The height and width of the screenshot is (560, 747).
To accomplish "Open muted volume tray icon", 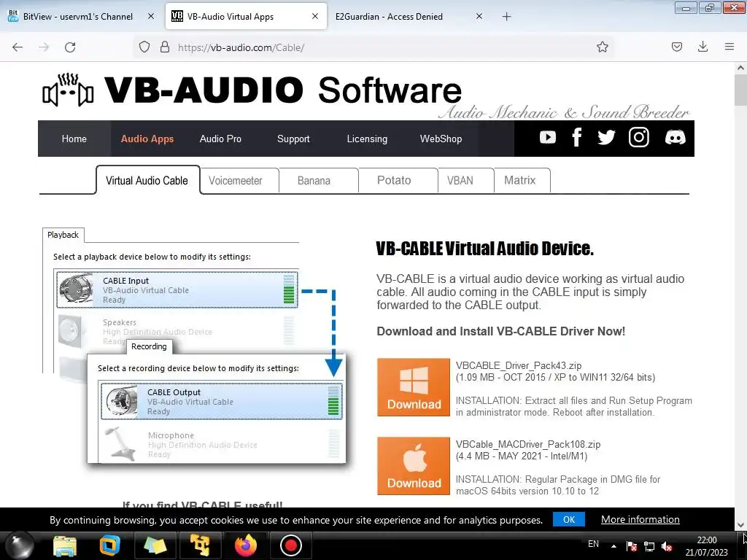I will [667, 546].
